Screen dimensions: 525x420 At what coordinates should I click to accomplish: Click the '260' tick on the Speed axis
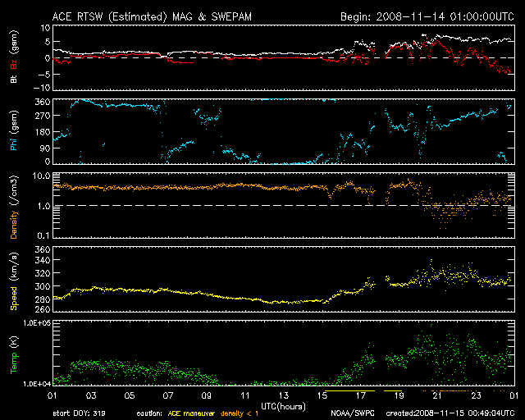coord(43,309)
